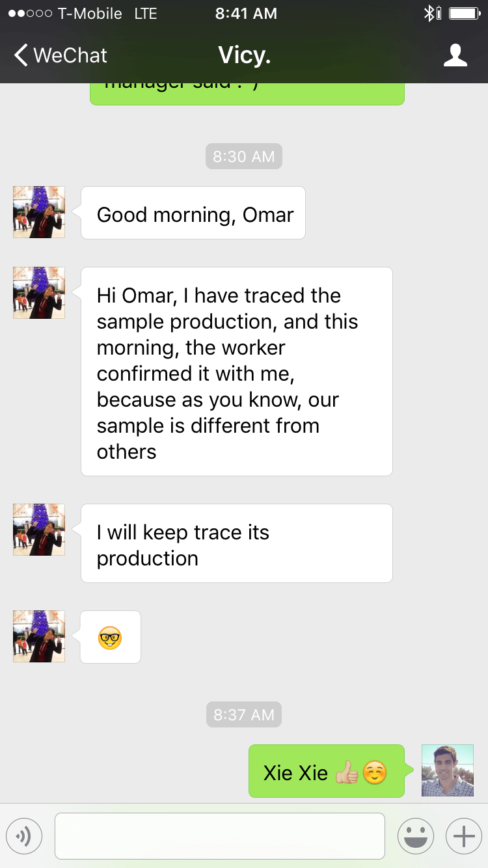This screenshot has height=868, width=488.
Task: Go back to WeChat chat list
Action: (x=61, y=55)
